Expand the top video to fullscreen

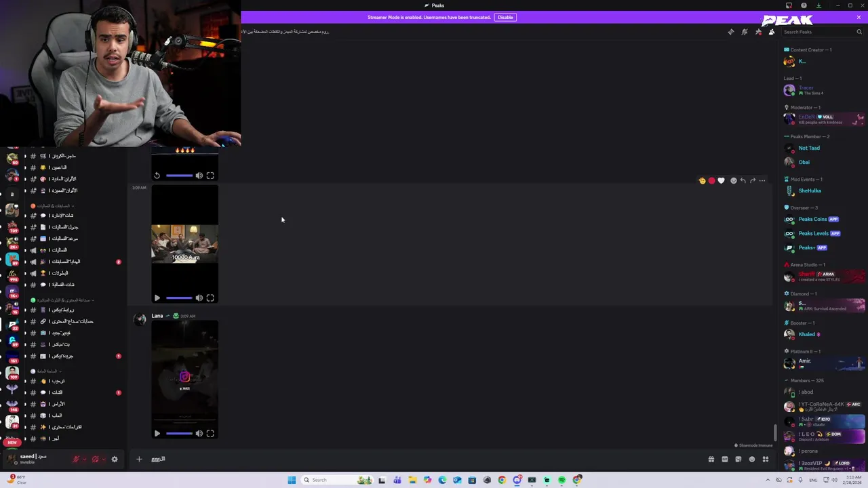pos(210,176)
